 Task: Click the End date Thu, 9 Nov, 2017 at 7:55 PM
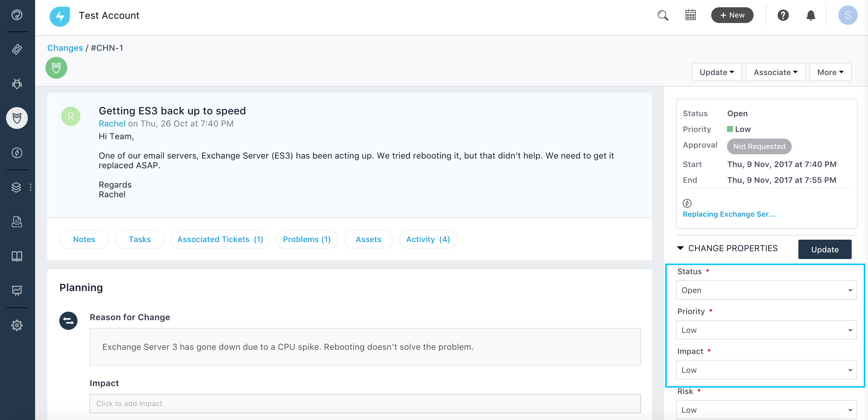tap(781, 180)
